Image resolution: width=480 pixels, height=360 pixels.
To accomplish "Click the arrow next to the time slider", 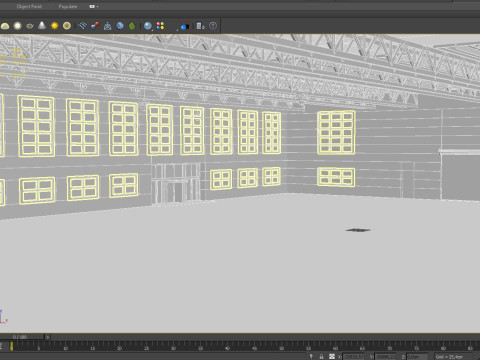I will 47,337.
